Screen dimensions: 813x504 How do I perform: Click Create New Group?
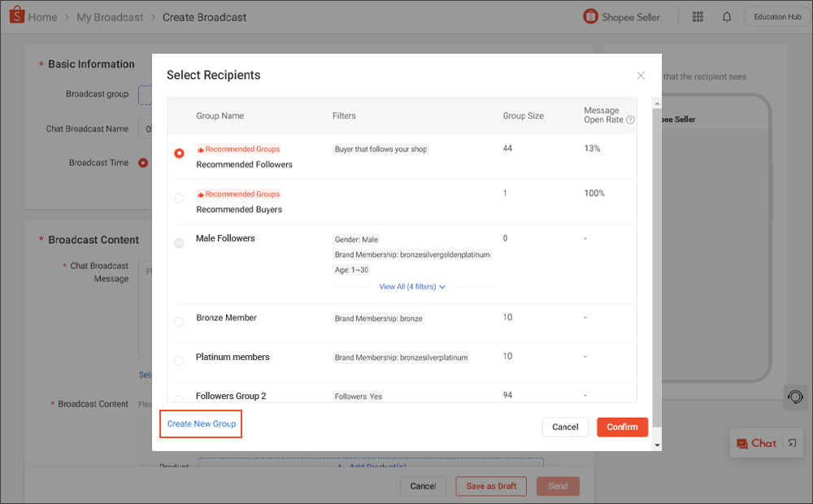coord(200,424)
